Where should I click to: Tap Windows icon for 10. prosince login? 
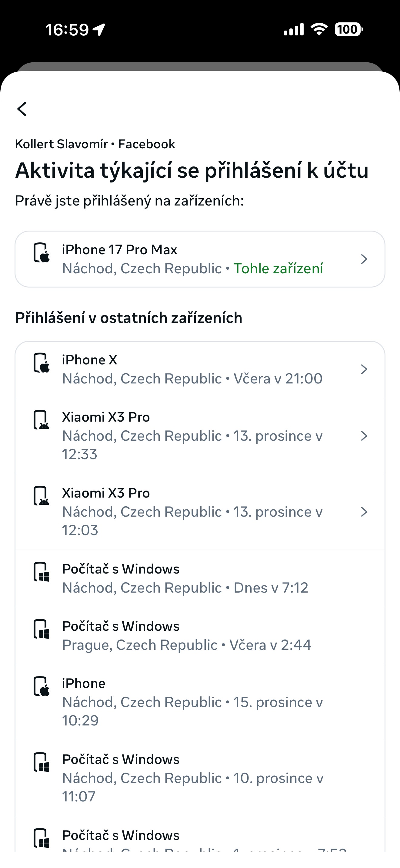[42, 762]
